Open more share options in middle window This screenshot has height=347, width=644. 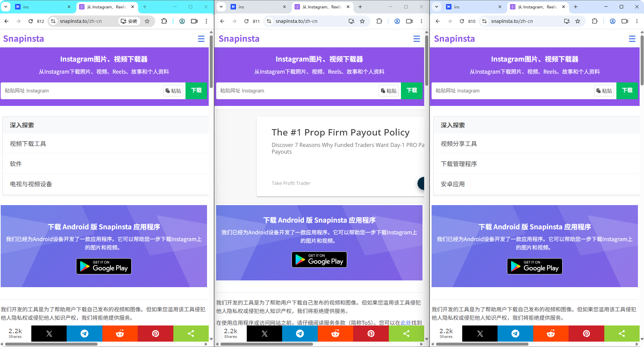(406, 334)
